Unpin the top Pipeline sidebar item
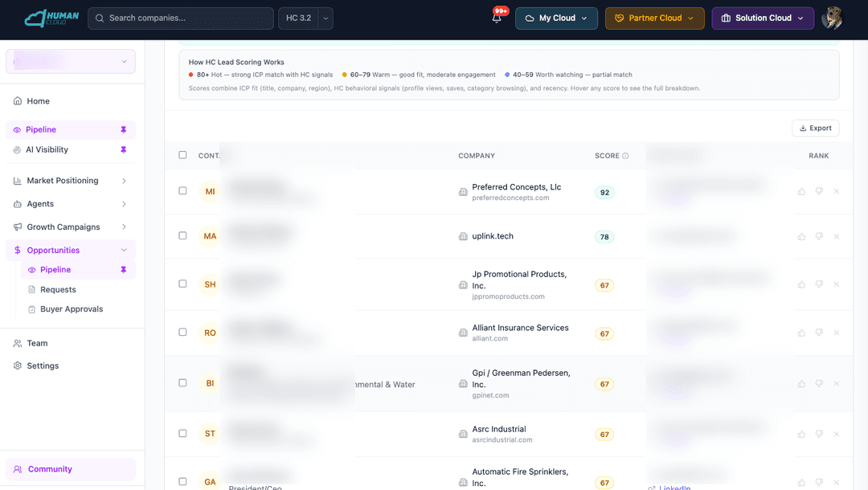868x490 pixels. pos(124,129)
